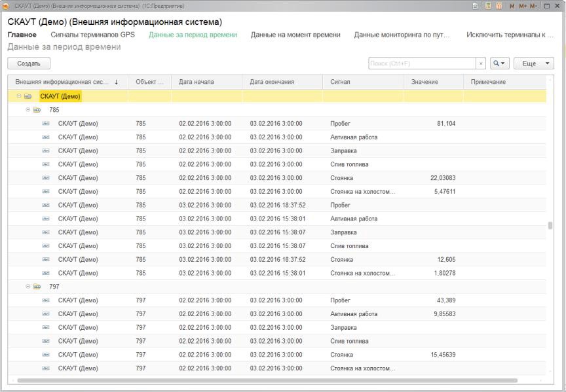The height and width of the screenshot is (392, 566).
Task: Go to the Главное section
Action: [22, 35]
